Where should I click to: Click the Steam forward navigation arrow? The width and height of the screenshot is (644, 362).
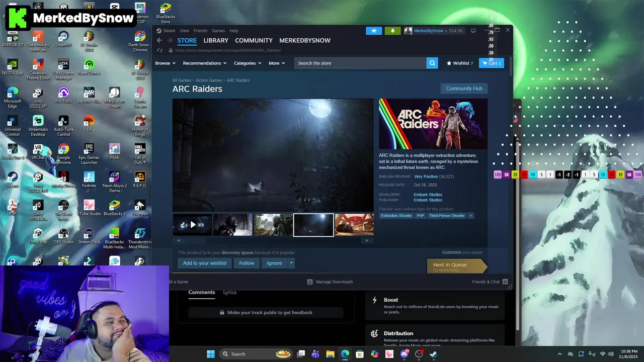(x=170, y=41)
